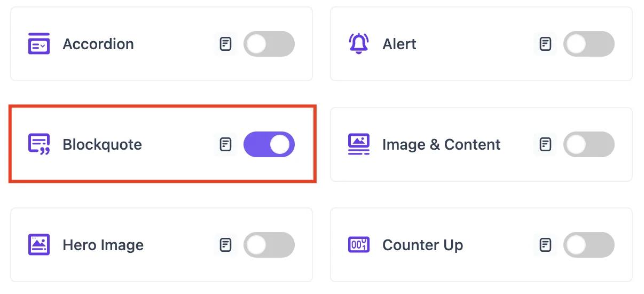Viewport: 644px width, 294px height.
Task: Click the Hero Image widget icon
Action: point(39,245)
